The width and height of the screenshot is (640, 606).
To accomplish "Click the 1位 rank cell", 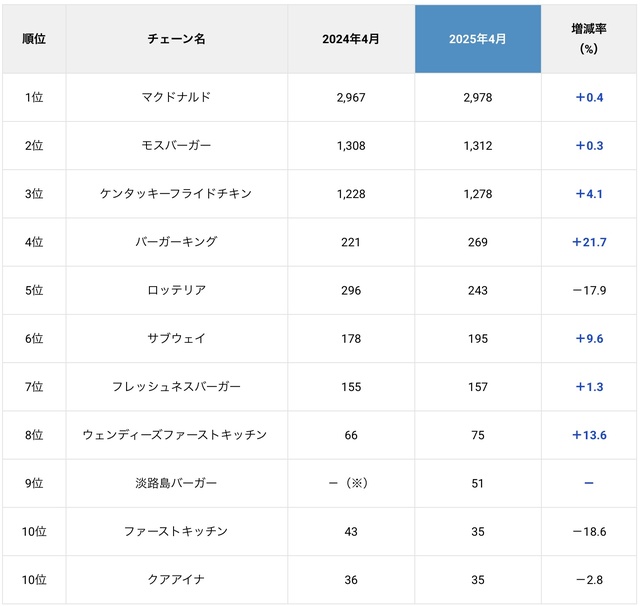I will click(34, 98).
